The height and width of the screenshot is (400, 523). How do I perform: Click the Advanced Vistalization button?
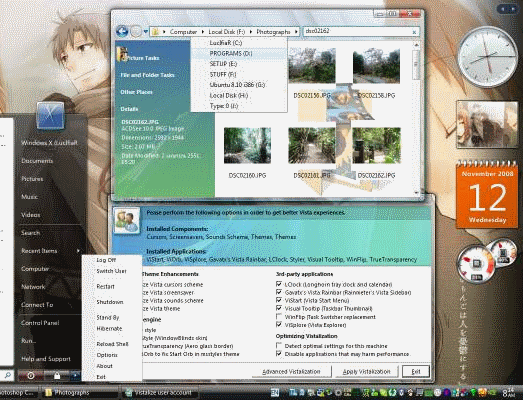(x=291, y=371)
